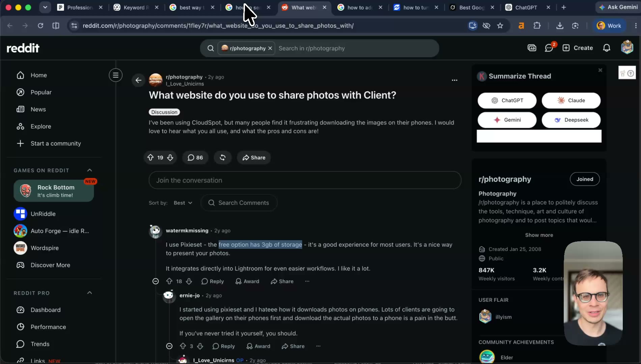Screen dimensions: 641x364
Task: Open the browser extensions puzzle icon
Action: 537,26
